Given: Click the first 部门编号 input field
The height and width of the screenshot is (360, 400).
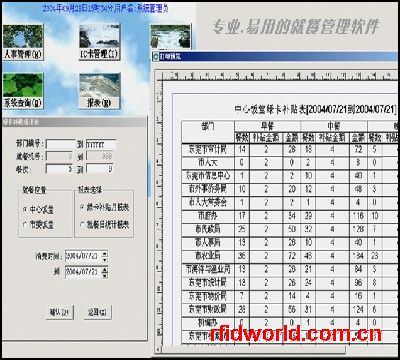Looking at the screenshot, I should tap(61, 144).
